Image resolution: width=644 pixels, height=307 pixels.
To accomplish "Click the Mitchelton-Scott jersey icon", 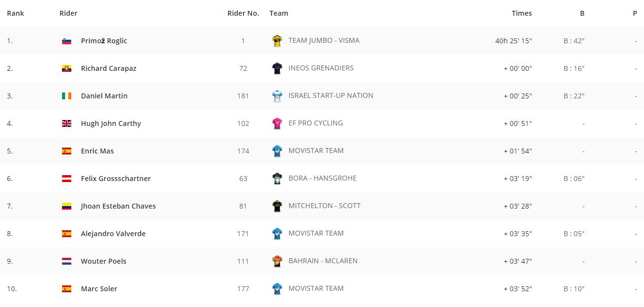I will click(x=277, y=206).
